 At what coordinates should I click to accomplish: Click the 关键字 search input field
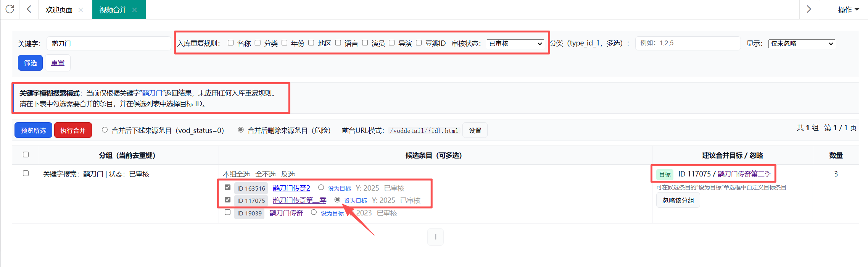click(x=109, y=44)
